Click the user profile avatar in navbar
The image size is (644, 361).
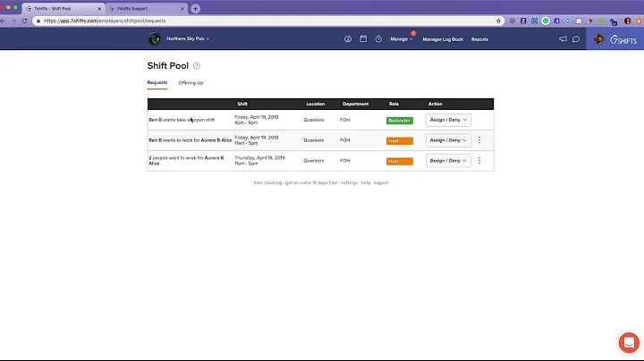click(598, 39)
